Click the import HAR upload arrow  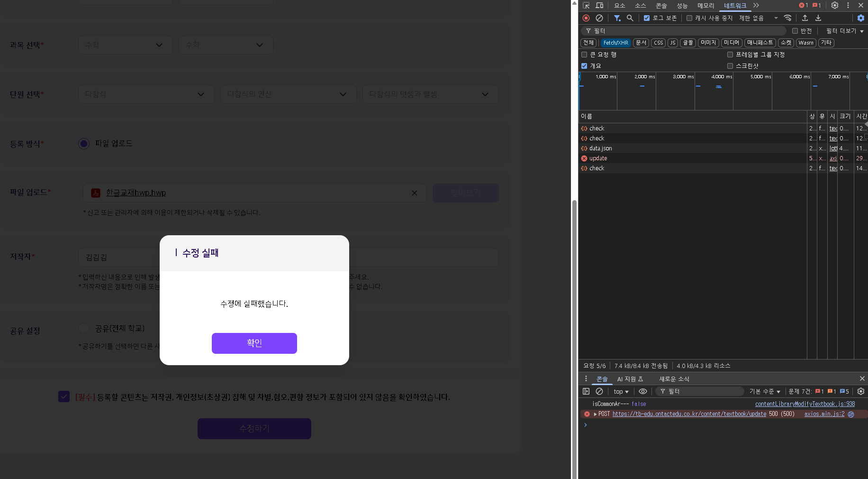[x=805, y=18]
